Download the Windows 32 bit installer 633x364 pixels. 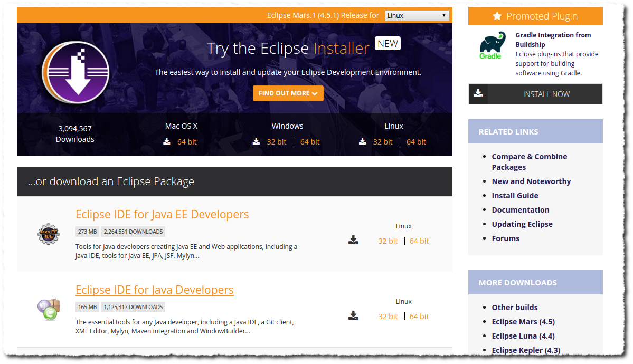(x=277, y=142)
